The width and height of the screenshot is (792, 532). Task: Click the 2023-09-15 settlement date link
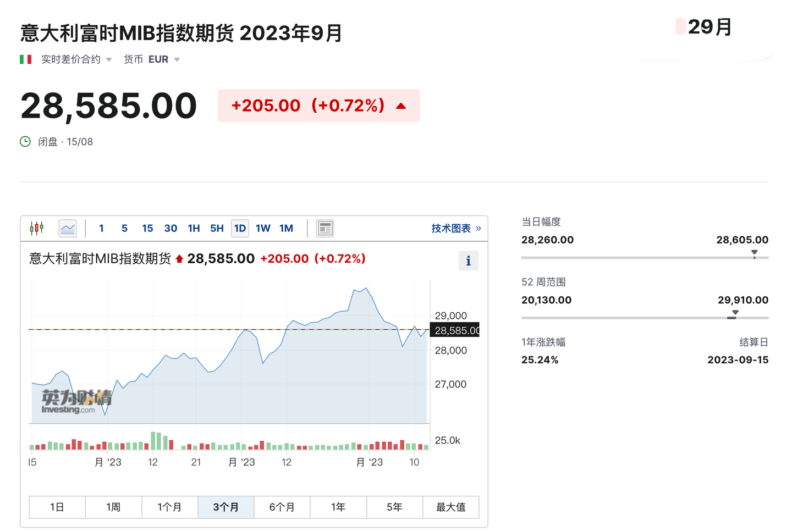(x=738, y=359)
